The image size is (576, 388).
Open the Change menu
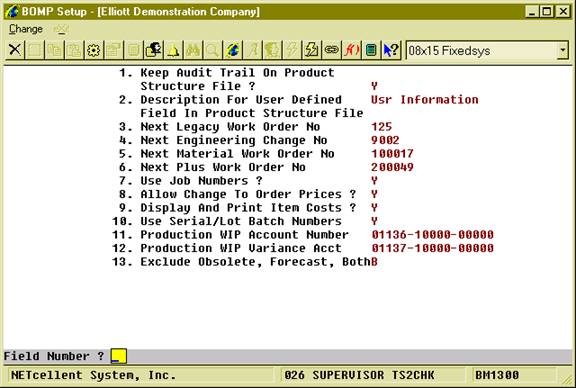(26, 29)
